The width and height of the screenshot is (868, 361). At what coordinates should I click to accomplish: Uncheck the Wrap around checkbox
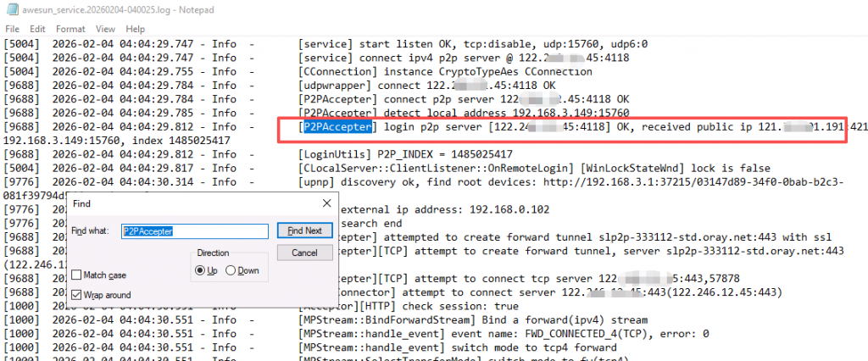pos(77,294)
